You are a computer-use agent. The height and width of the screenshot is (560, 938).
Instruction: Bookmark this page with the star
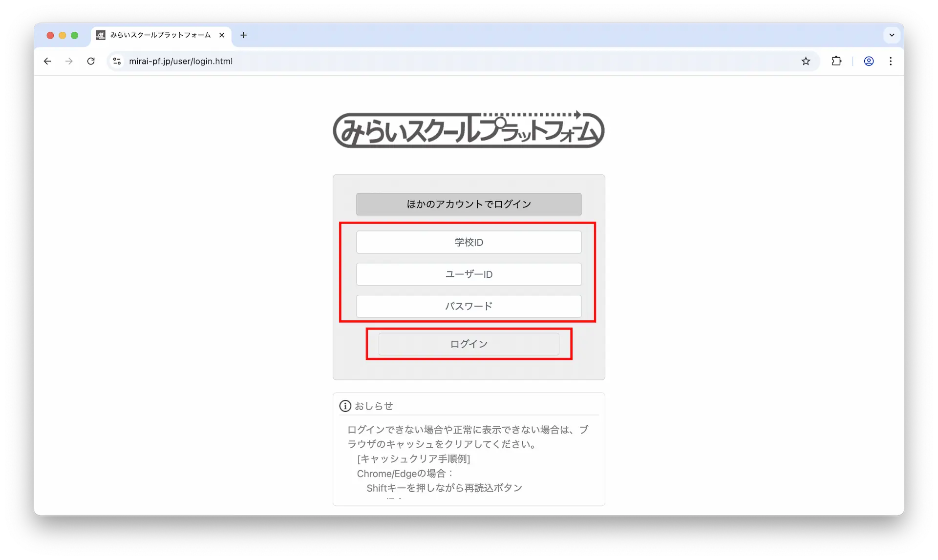coord(806,61)
